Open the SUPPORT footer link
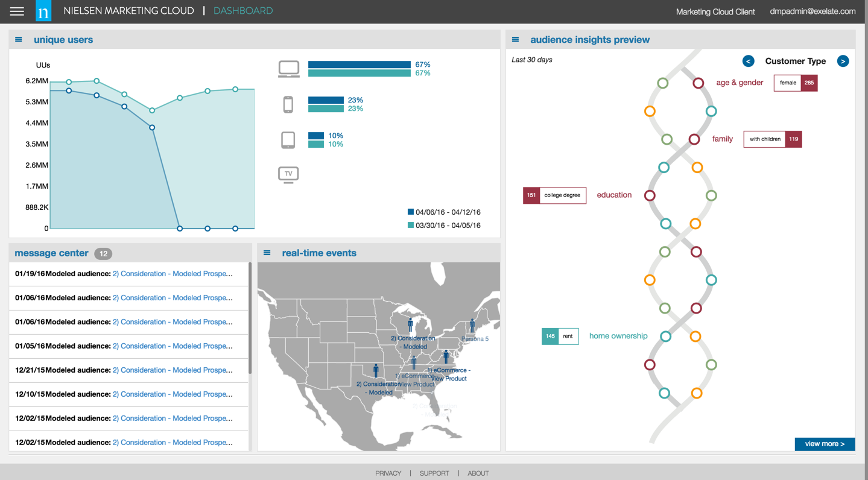Screen dimensions: 868x480 coord(434,473)
